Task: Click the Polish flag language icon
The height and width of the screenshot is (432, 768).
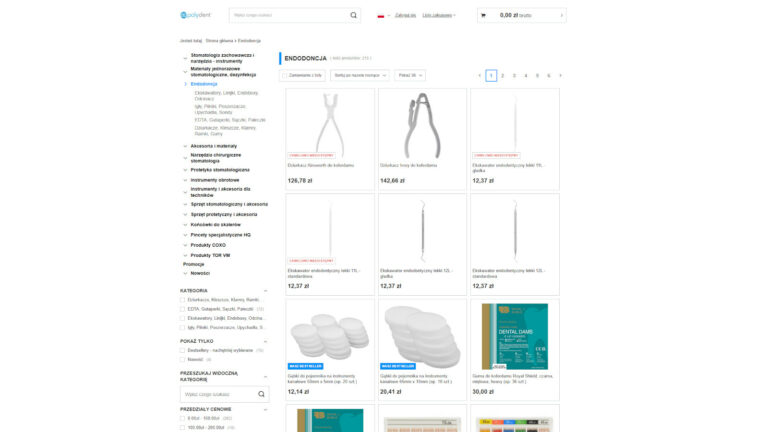Action: pyautogui.click(x=381, y=16)
